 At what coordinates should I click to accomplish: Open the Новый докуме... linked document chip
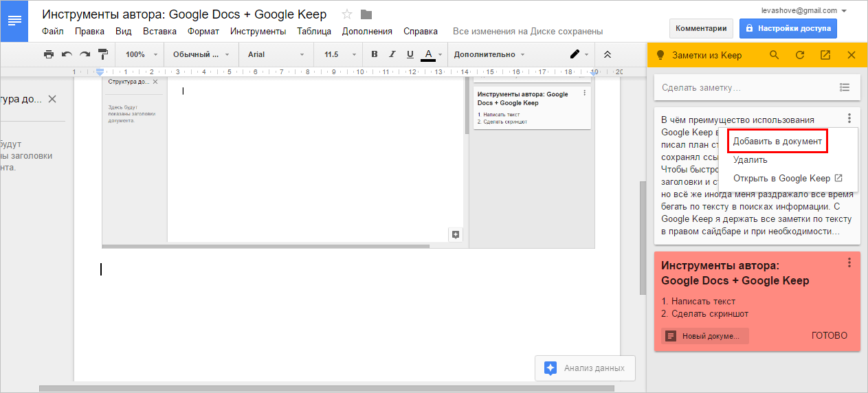[705, 336]
